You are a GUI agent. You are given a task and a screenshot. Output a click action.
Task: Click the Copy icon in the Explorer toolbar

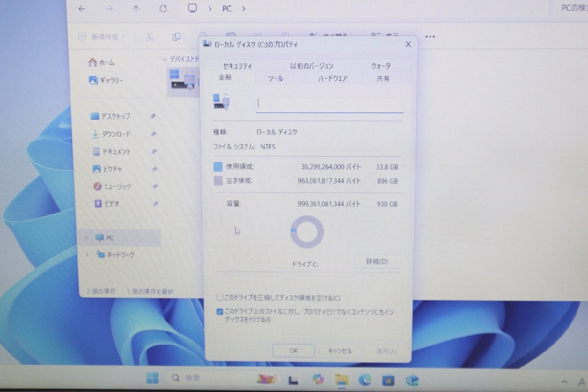pos(176,37)
